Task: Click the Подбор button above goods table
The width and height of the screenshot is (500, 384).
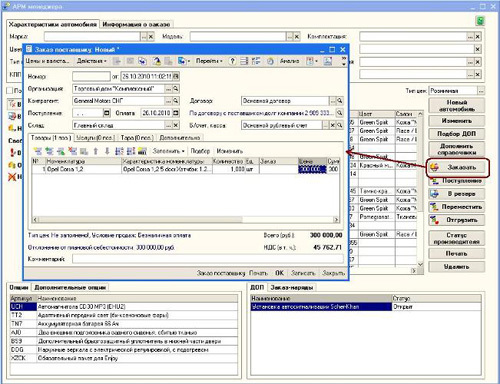Action: point(200,151)
